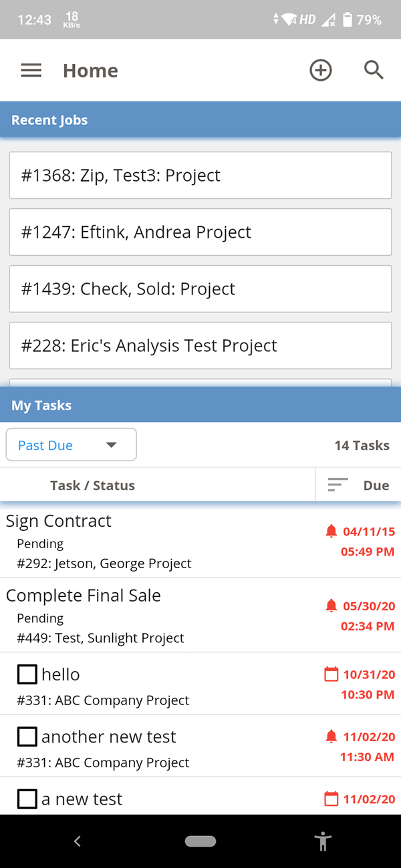Open the Sign Contract task

click(59, 521)
